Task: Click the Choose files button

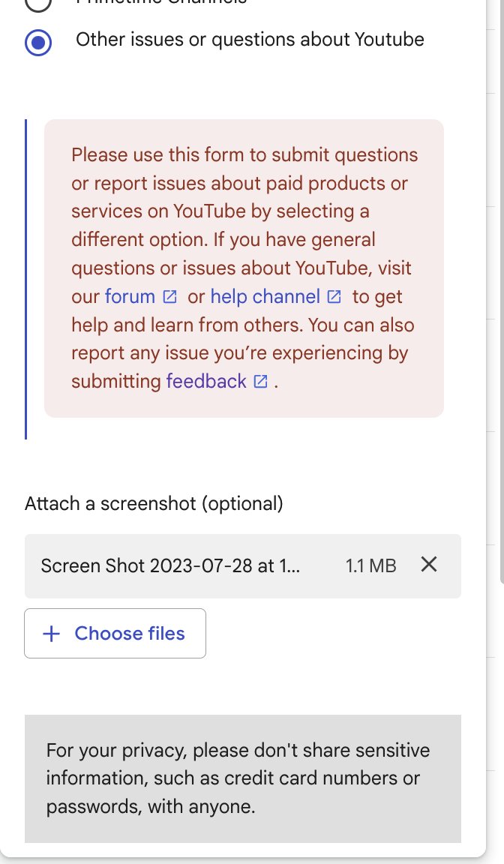Action: coord(115,633)
